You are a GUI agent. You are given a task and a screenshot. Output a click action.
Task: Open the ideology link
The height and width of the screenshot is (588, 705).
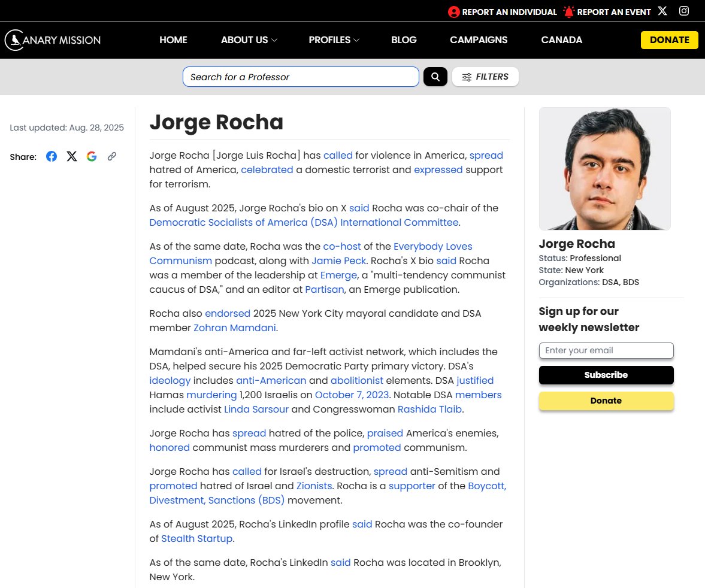point(170,381)
